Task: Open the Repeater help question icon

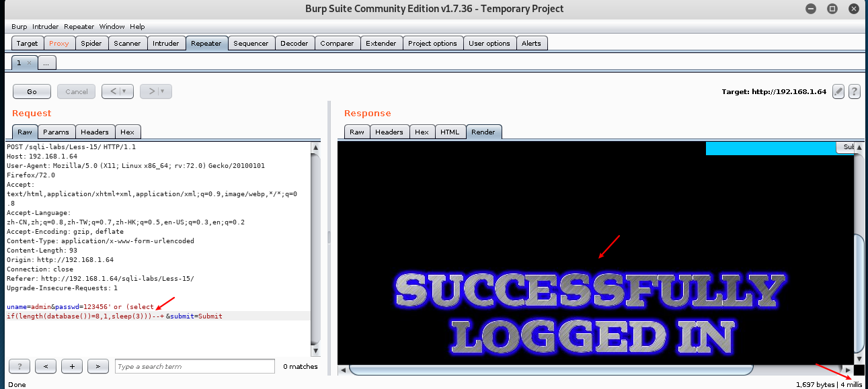Action: click(x=855, y=91)
